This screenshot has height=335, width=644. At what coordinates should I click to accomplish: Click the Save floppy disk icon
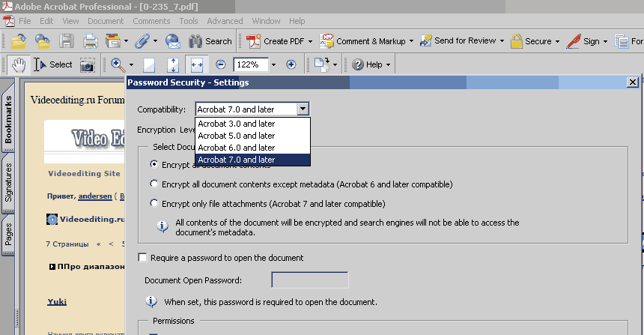click(x=66, y=41)
